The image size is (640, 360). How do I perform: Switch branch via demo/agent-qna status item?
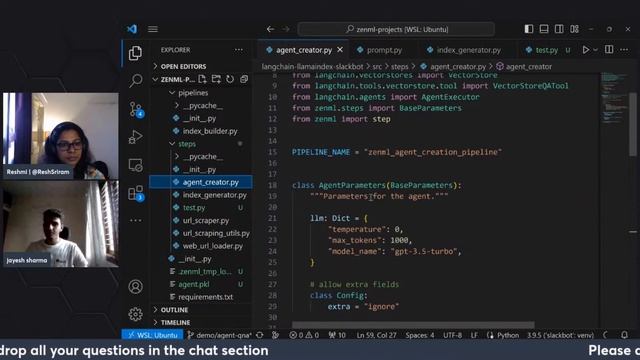point(220,335)
